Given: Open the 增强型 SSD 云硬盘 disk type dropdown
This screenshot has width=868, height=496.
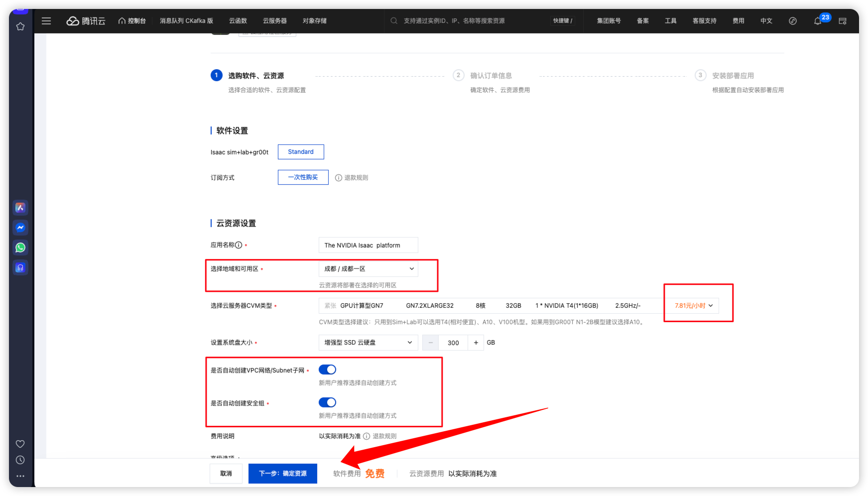Looking at the screenshot, I should point(369,343).
